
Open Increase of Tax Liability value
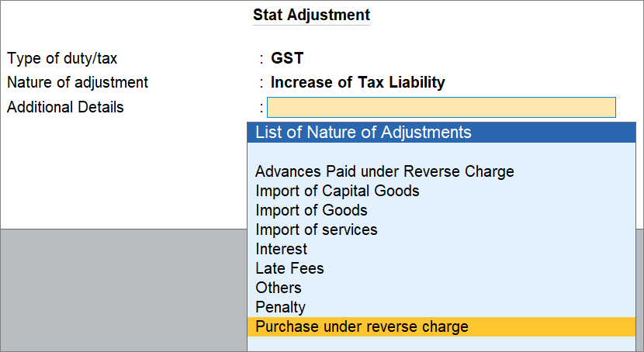[358, 82]
